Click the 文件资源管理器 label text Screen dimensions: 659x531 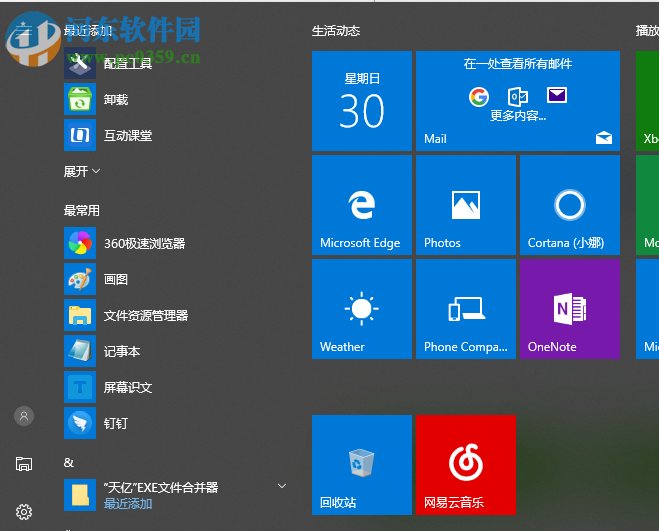coord(146,315)
